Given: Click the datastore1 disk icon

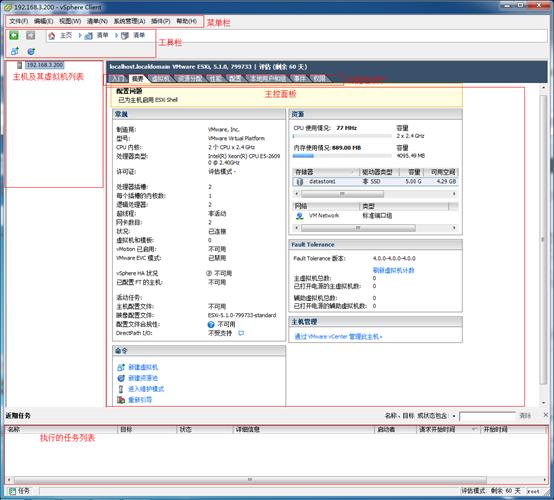Looking at the screenshot, I should click(x=300, y=182).
